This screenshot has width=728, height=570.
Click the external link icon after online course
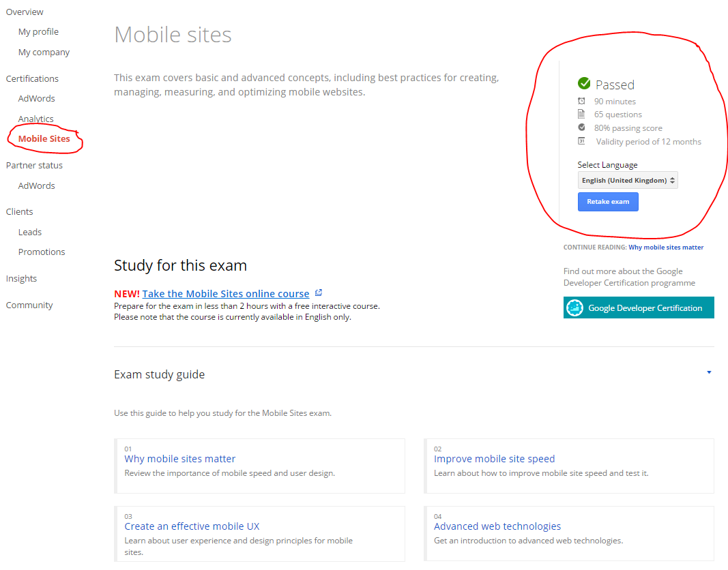point(319,292)
